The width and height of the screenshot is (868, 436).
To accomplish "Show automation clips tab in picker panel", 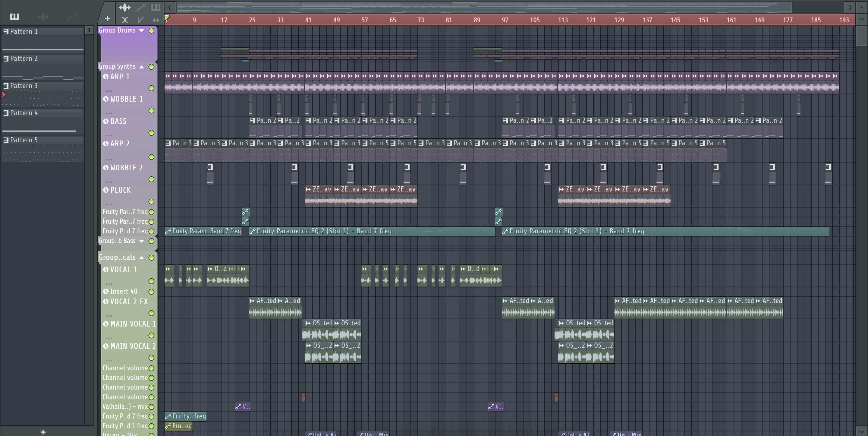I will click(72, 17).
